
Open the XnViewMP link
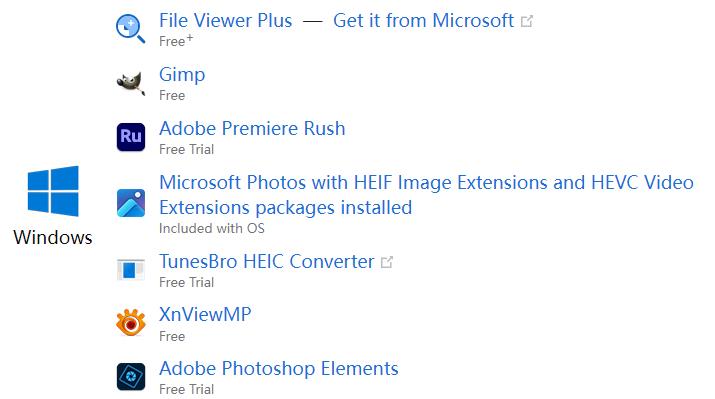pyautogui.click(x=205, y=315)
